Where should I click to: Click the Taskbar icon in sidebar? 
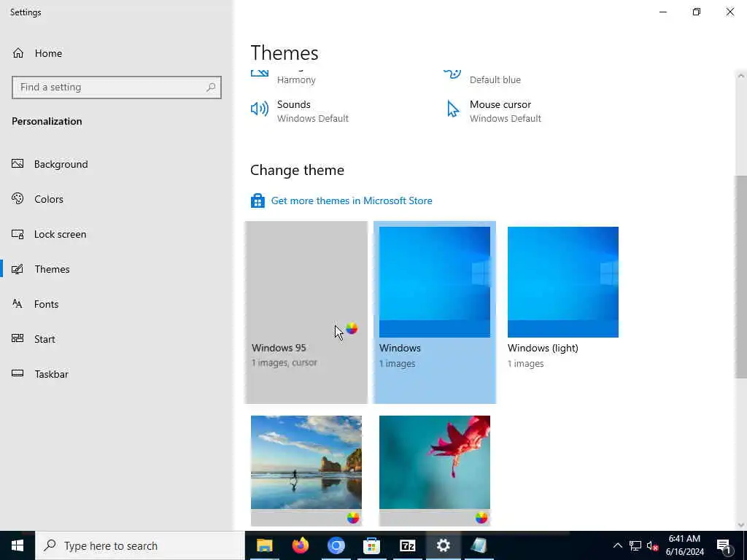coord(18,373)
